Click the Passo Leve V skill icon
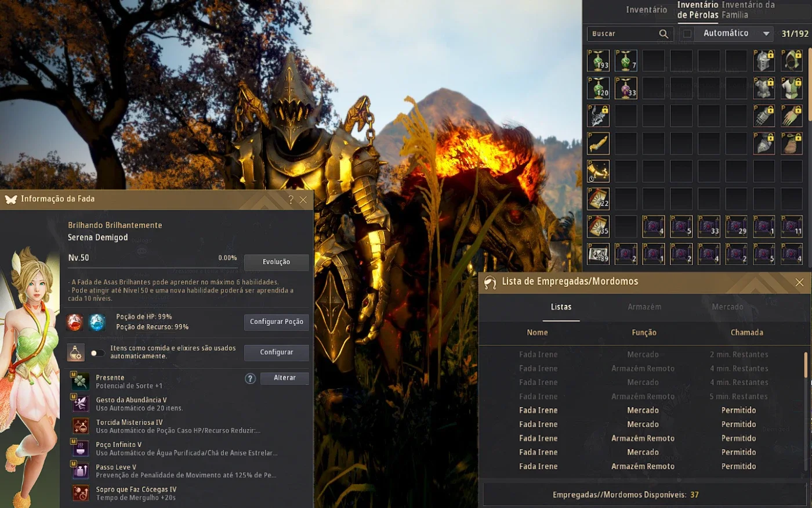The image size is (812, 508). point(80,471)
